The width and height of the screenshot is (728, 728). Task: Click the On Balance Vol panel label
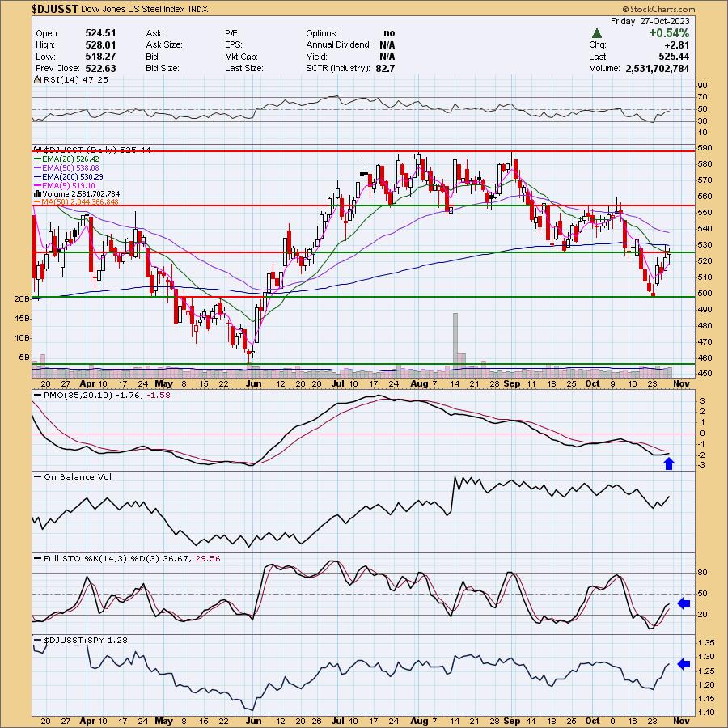[x=78, y=476]
